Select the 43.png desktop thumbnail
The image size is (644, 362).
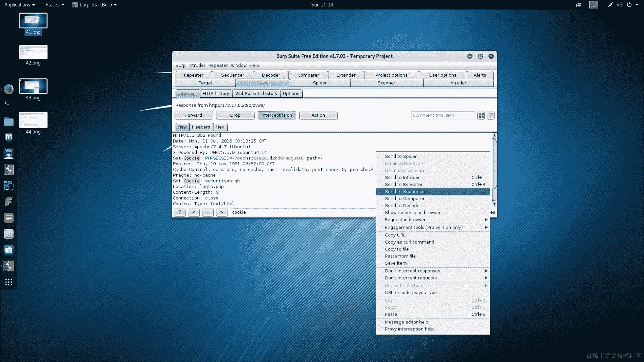click(33, 90)
